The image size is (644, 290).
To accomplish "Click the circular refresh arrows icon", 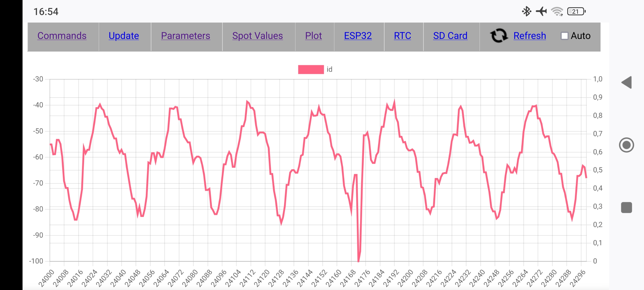I will pos(499,36).
